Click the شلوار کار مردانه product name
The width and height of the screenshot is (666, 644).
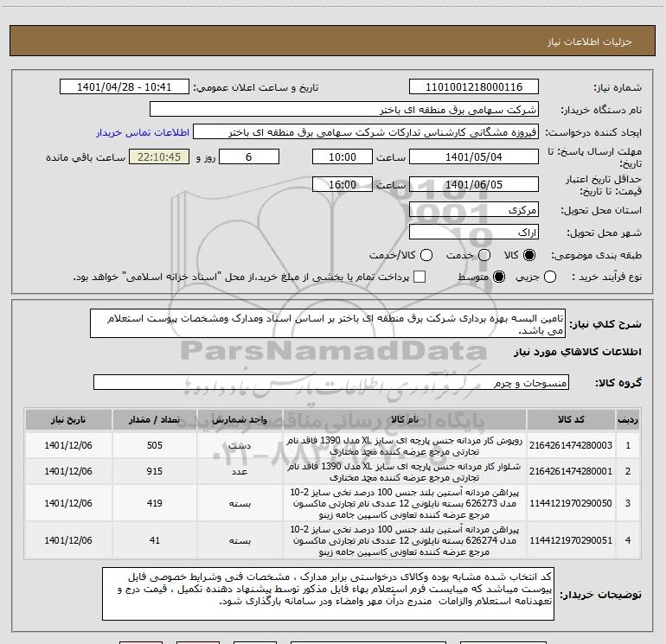click(x=405, y=472)
